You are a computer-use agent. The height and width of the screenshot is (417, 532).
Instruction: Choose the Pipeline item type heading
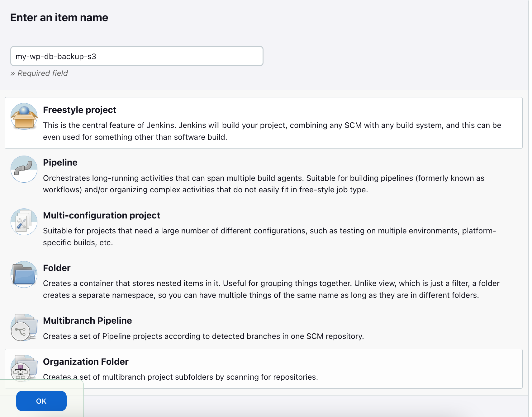[60, 162]
